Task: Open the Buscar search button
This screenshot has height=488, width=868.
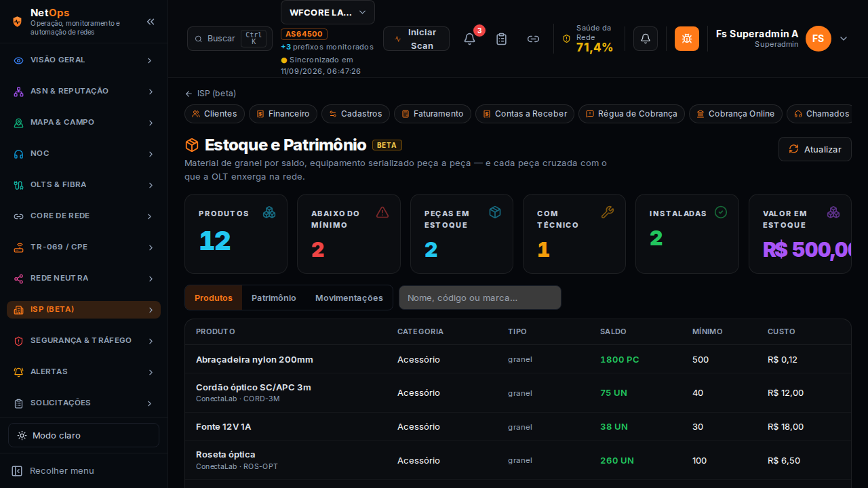Action: (x=230, y=39)
